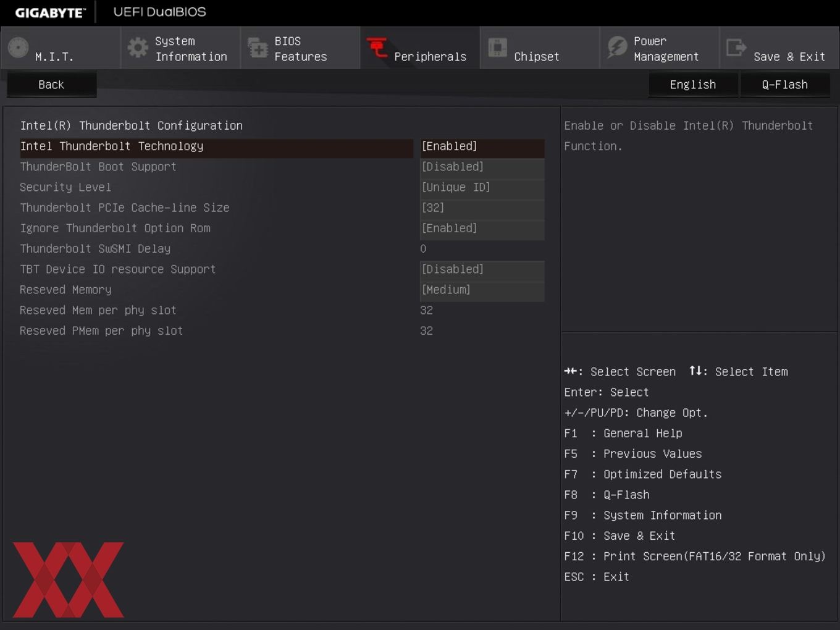Viewport: 840px width, 630px height.
Task: Select the Peripherals tab
Action: (420, 48)
